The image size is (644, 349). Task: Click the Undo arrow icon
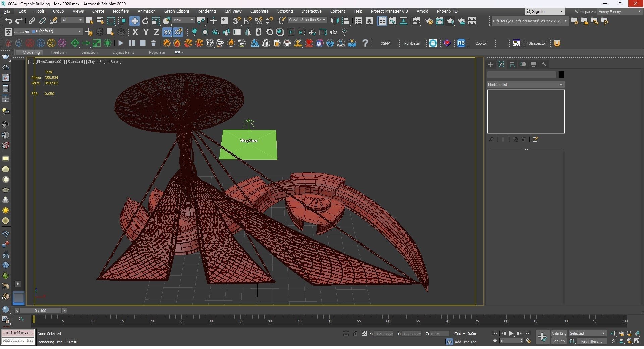pyautogui.click(x=8, y=21)
